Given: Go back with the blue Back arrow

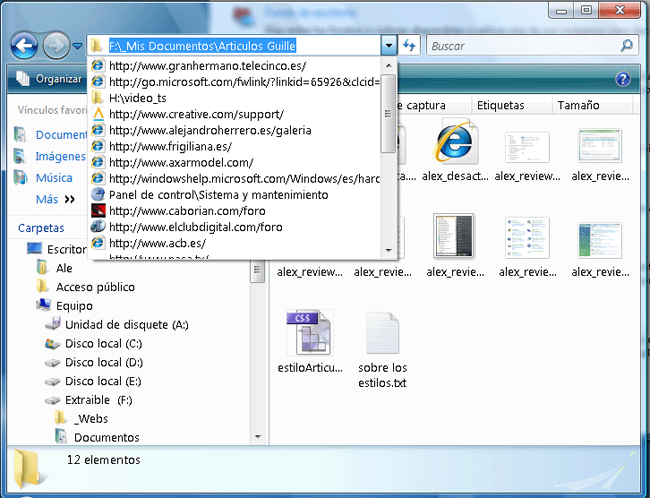Looking at the screenshot, I should [x=24, y=46].
